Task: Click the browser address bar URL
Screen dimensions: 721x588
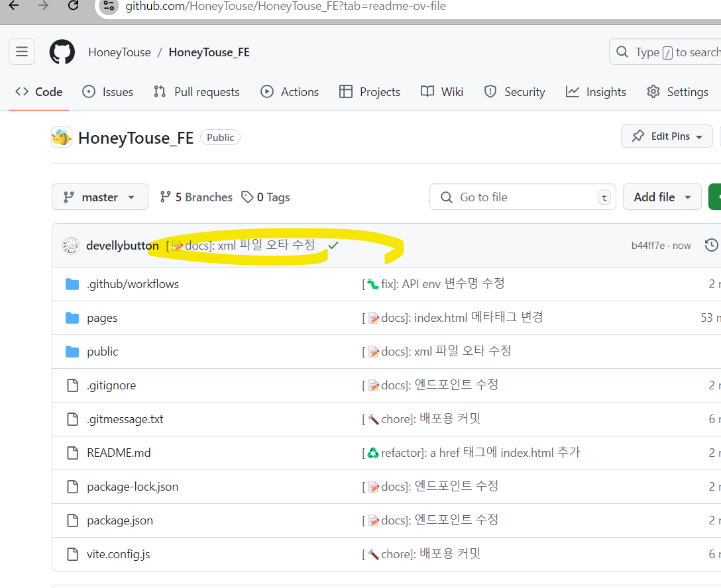Action: [286, 6]
